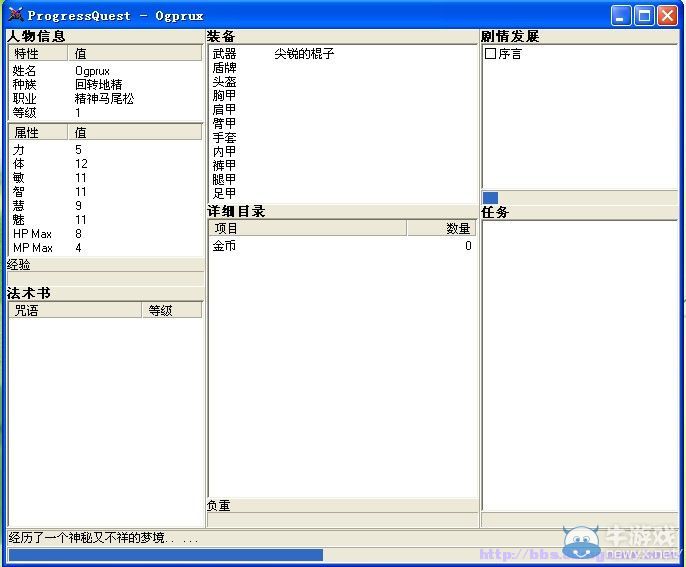Click the bottom task progress bar
This screenshot has width=686, height=567.
click(x=343, y=555)
